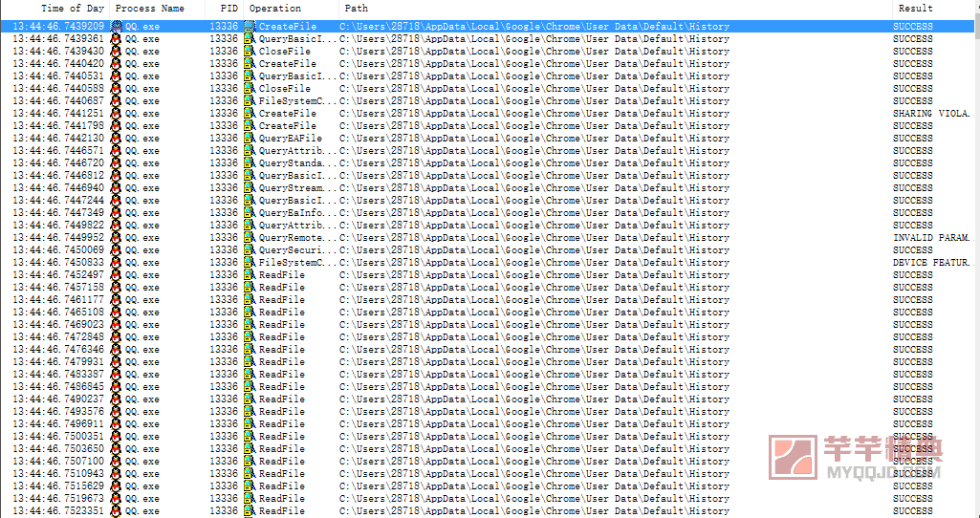Click file icon in ReadFile row 13:44:46.7472848
Screen dimensions: 980x518
click(x=250, y=336)
